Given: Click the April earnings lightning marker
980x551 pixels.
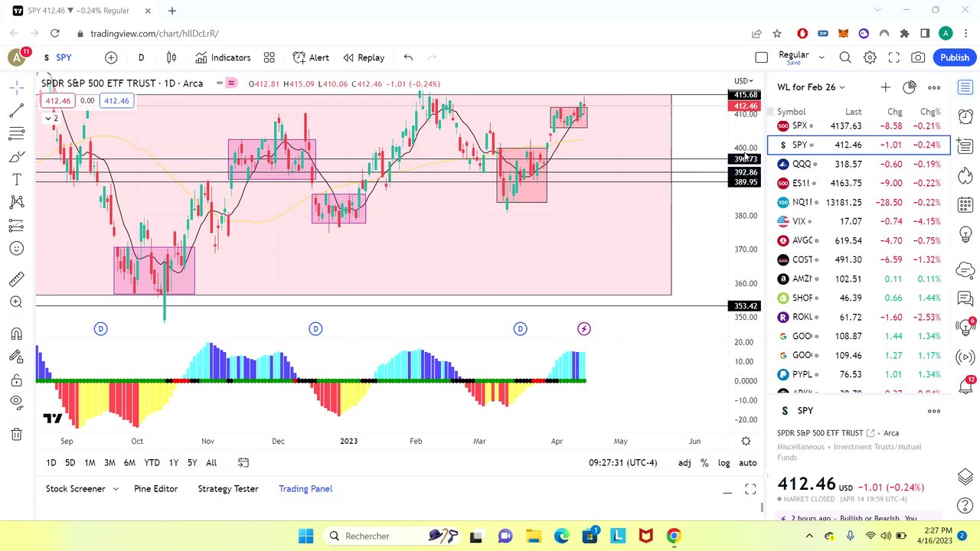Looking at the screenshot, I should coord(583,329).
